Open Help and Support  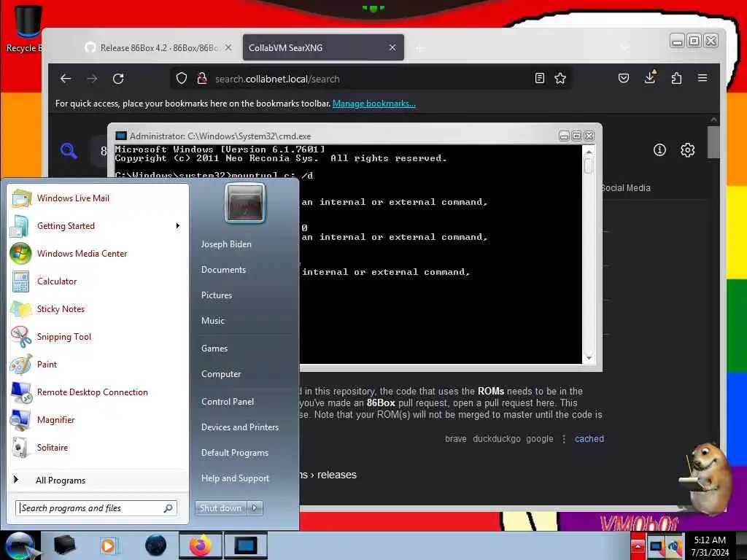coord(235,478)
